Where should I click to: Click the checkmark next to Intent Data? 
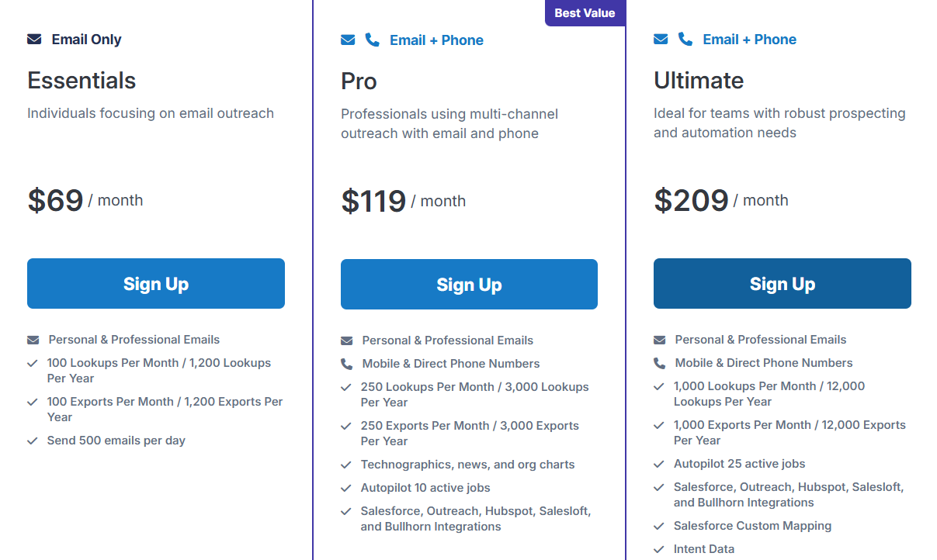[659, 548]
